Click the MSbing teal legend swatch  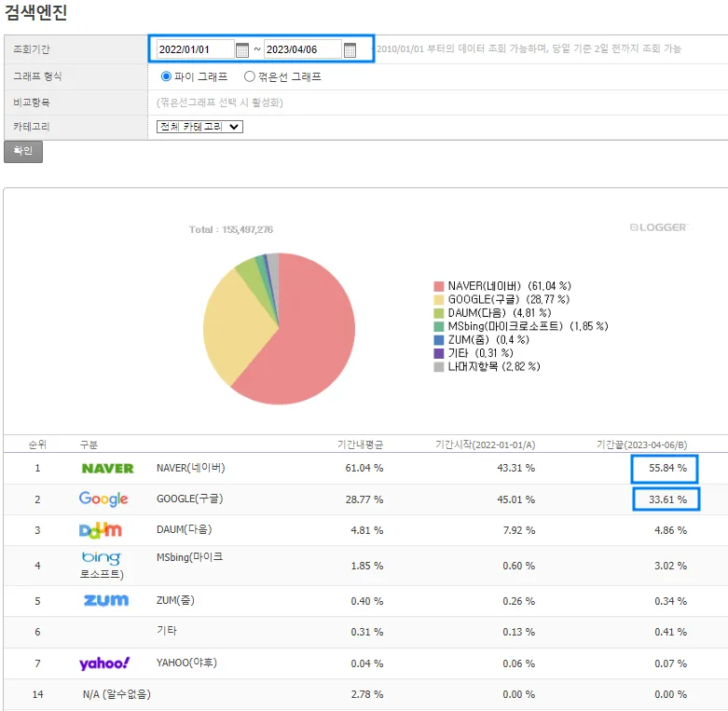[439, 326]
